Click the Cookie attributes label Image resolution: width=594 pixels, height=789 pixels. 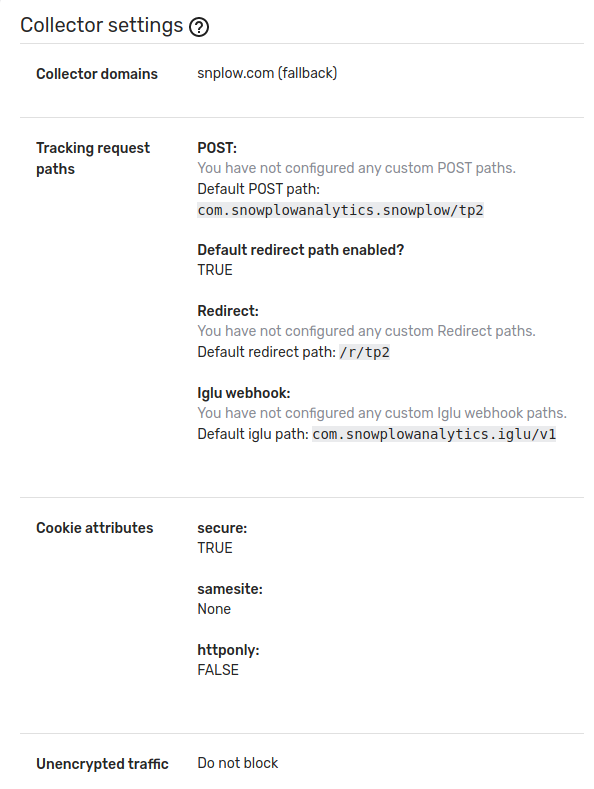click(95, 528)
